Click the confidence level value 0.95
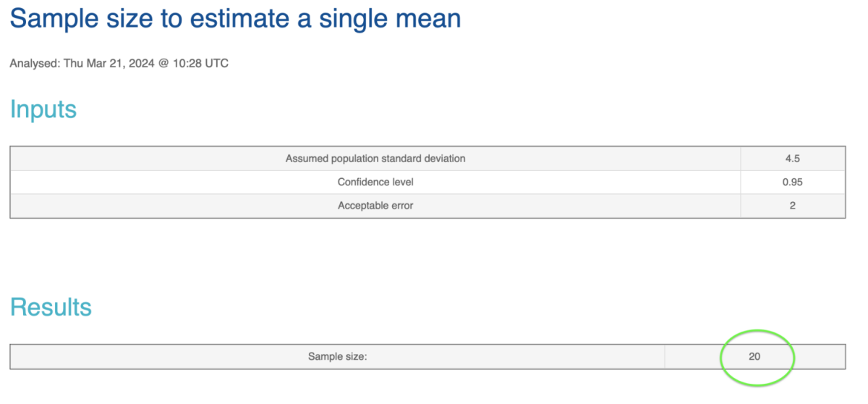This screenshot has width=868, height=404. click(793, 182)
